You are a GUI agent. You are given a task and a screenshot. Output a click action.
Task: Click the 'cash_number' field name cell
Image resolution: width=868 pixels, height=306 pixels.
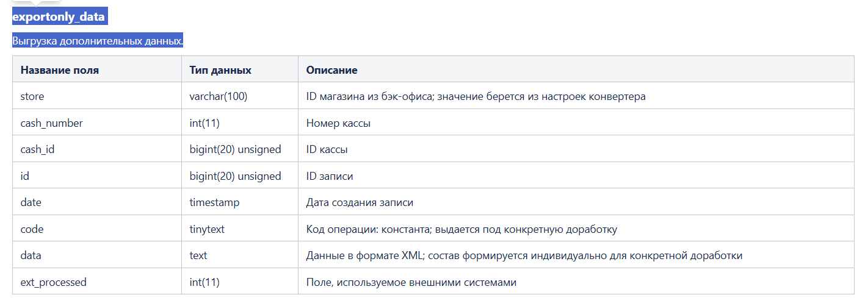pos(52,123)
